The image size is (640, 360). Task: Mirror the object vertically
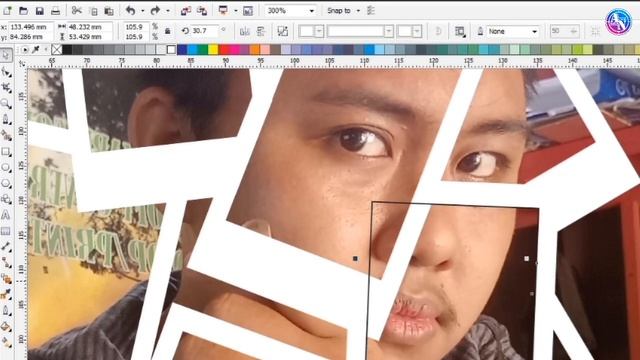pos(261,31)
